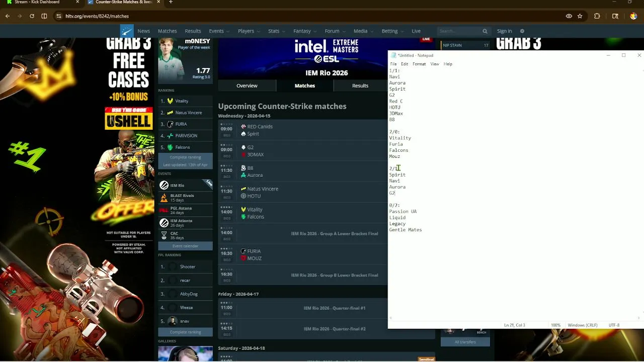
Task: Open News in HLTV navigation
Action: pyautogui.click(x=144, y=31)
